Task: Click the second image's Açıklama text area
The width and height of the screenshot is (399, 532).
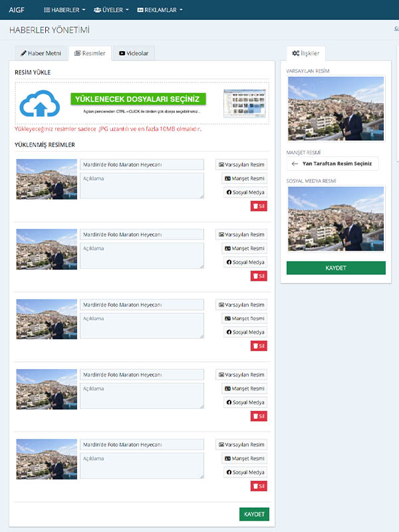Action: tap(142, 255)
